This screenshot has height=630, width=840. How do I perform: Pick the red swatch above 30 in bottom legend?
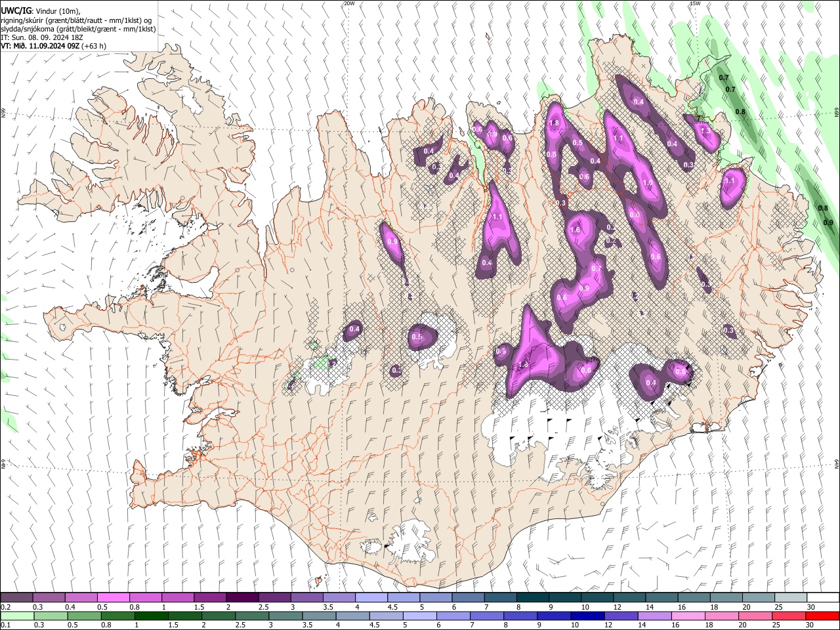pyautogui.click(x=823, y=616)
